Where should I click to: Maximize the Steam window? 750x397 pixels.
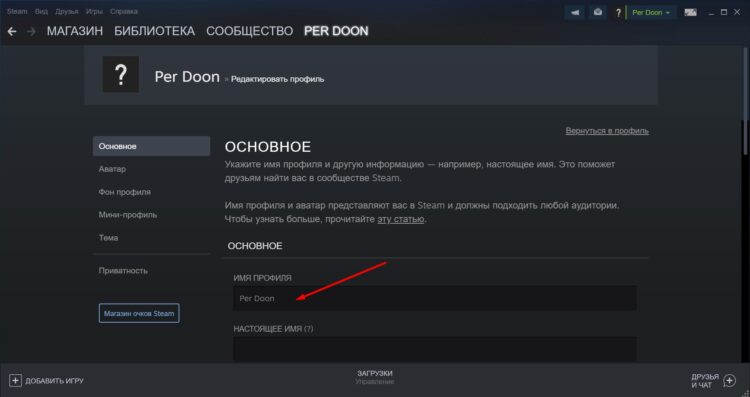(724, 12)
